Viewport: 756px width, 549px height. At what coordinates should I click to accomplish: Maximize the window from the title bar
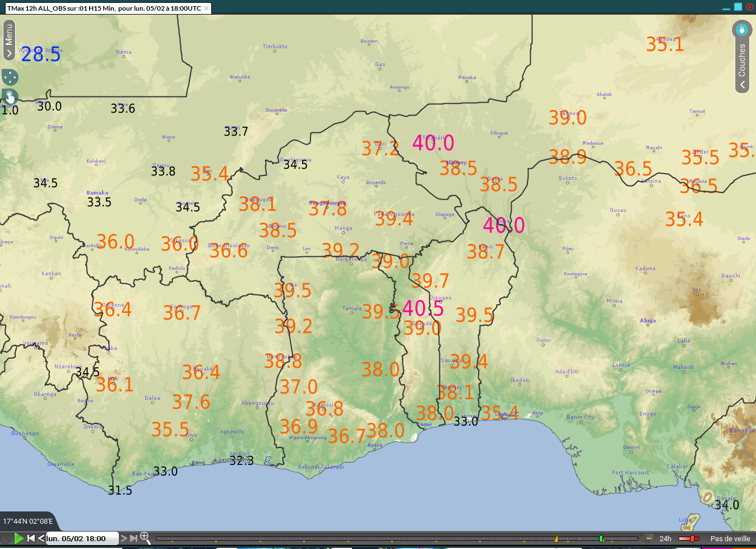point(738,7)
